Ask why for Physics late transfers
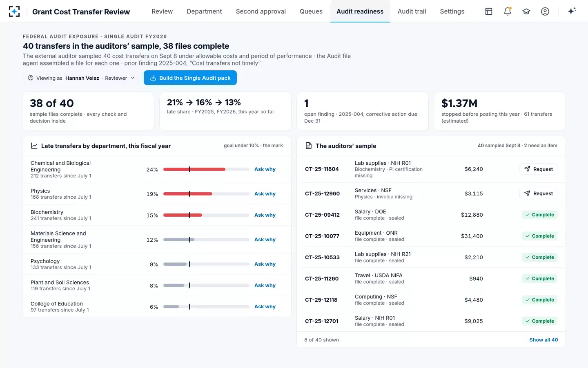The image size is (588, 368). (x=265, y=194)
